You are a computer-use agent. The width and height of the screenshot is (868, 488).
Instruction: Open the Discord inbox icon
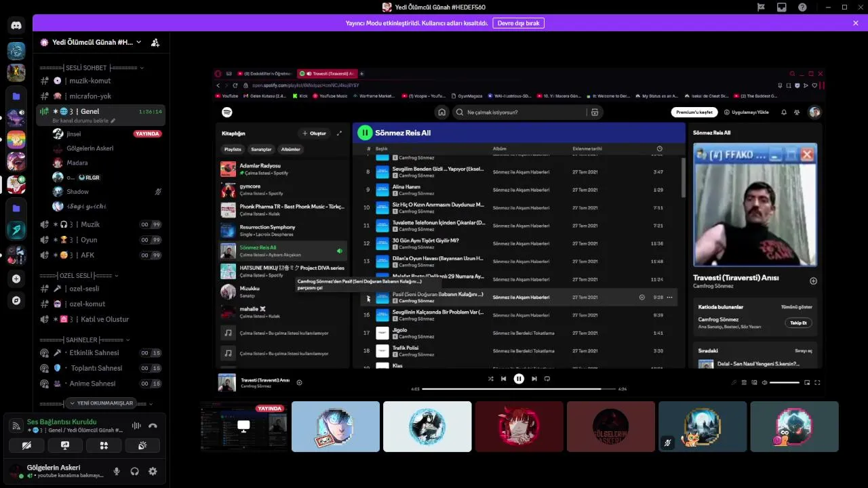point(782,7)
